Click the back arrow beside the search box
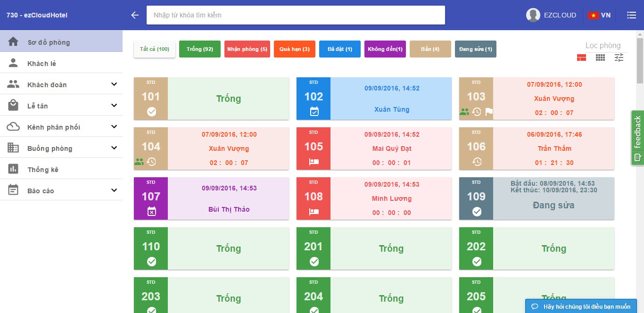 pyautogui.click(x=135, y=15)
